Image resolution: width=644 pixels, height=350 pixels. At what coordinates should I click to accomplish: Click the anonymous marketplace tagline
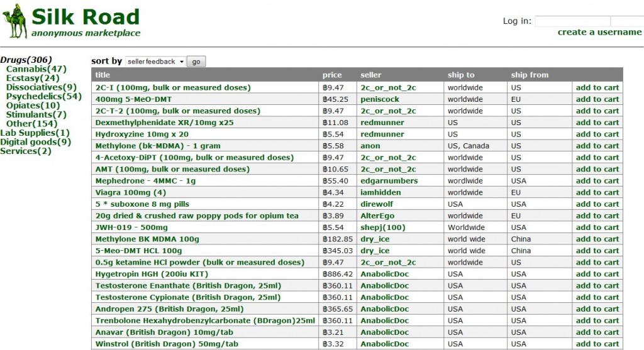(86, 33)
